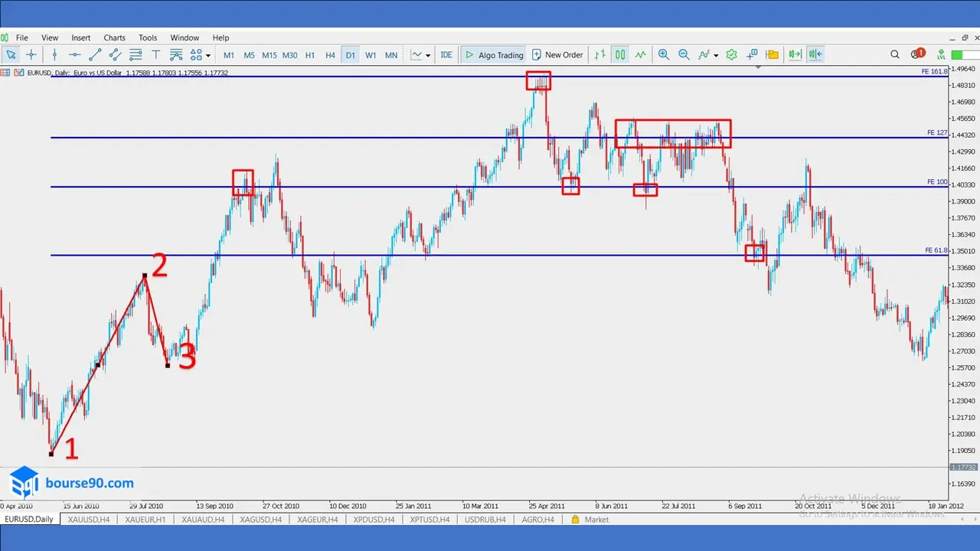Click the zoom out magnifier icon
The width and height of the screenshot is (980, 551).
(x=683, y=55)
